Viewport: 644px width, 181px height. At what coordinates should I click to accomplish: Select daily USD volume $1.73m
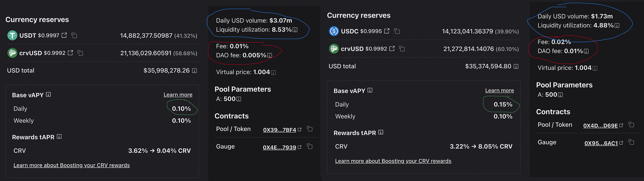coord(602,16)
